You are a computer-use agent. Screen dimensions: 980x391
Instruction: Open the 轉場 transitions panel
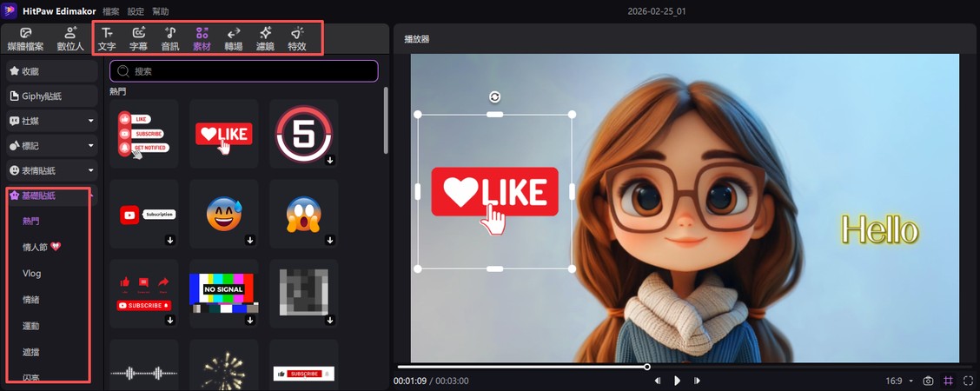click(233, 38)
